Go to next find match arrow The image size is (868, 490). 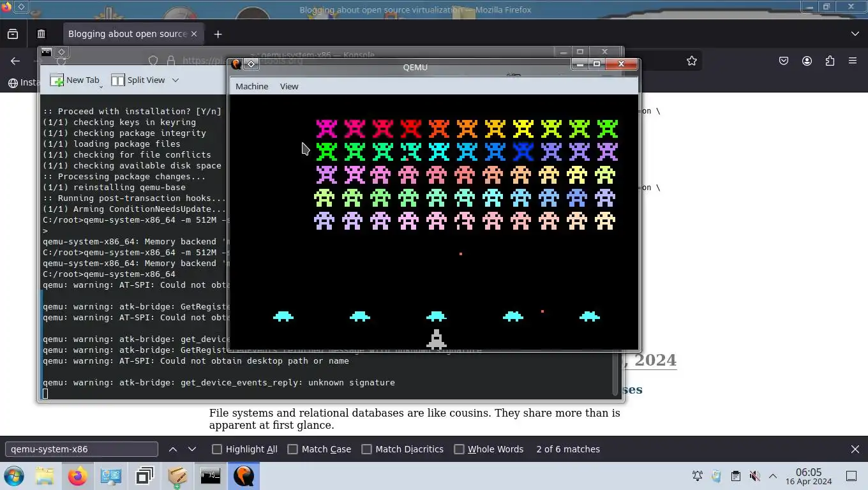tap(192, 449)
